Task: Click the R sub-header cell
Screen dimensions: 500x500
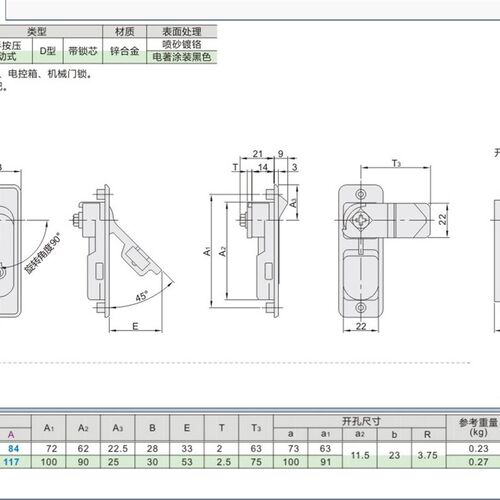Action: (428, 434)
